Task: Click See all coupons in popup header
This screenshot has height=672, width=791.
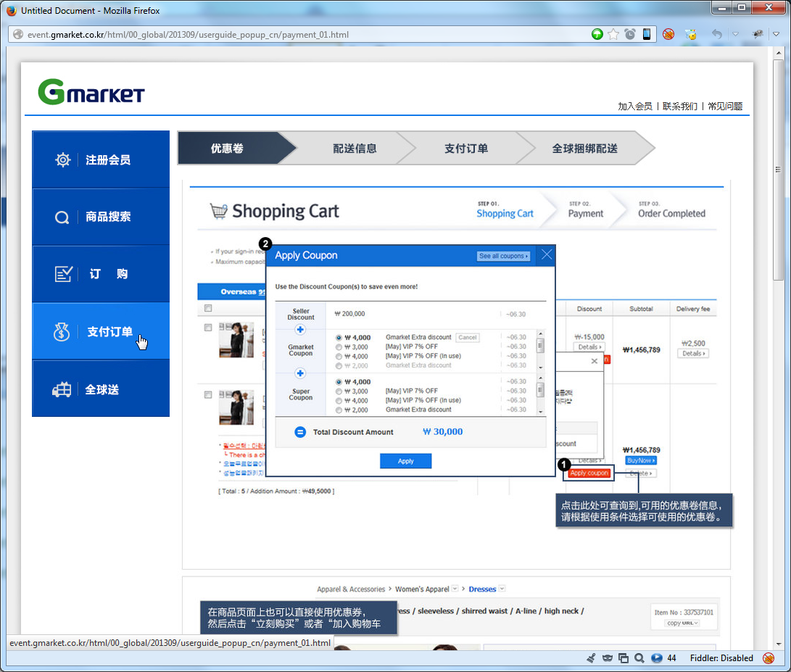Action: (x=503, y=257)
